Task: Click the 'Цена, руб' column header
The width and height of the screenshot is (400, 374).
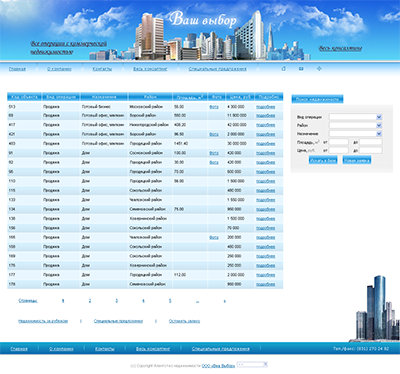Action: [x=240, y=97]
